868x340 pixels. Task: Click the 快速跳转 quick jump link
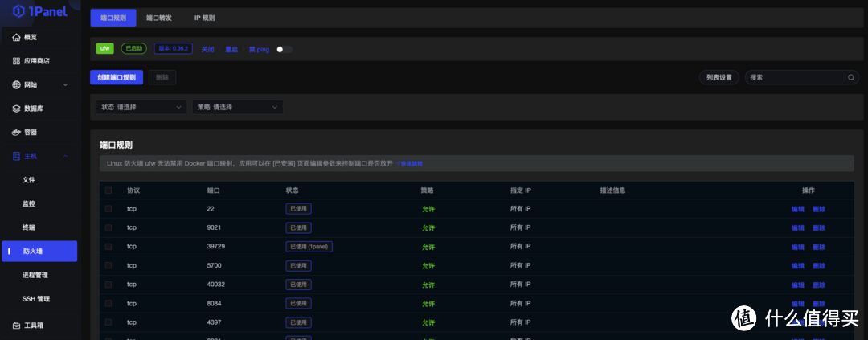[410, 164]
